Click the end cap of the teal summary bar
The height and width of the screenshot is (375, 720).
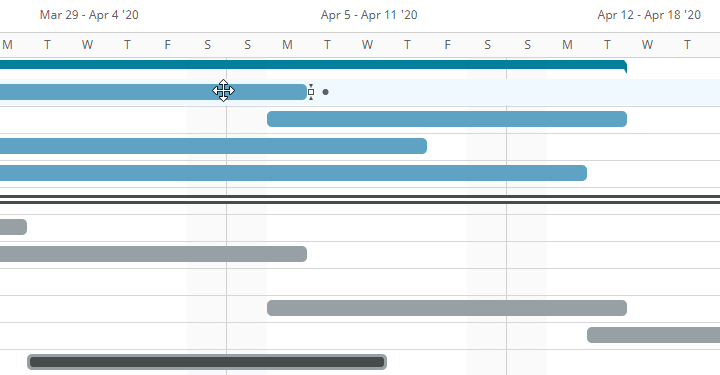point(625,67)
